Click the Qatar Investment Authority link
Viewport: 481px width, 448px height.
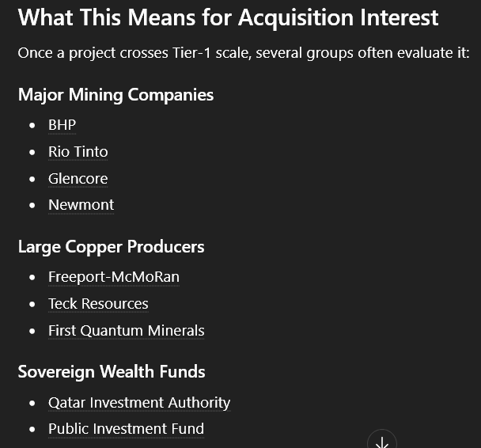click(x=139, y=403)
